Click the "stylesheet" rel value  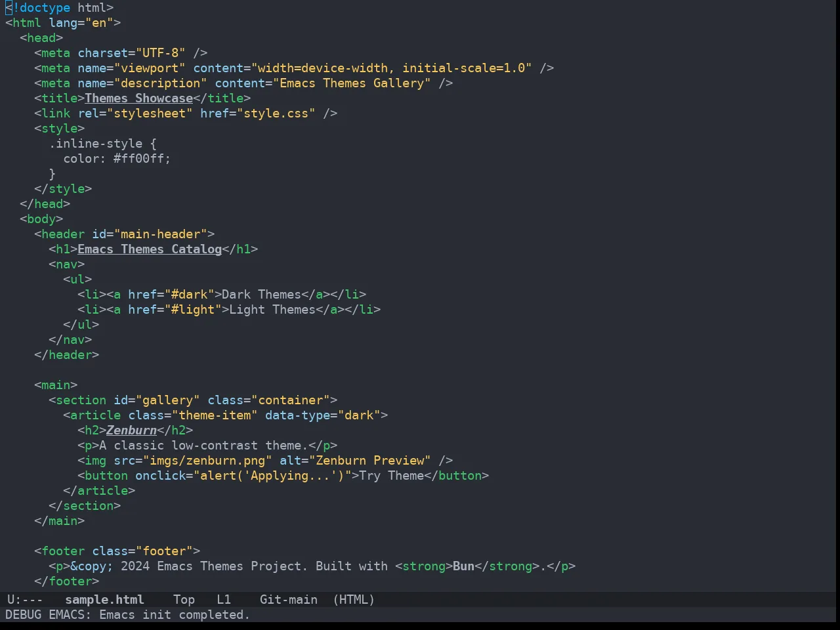(150, 114)
